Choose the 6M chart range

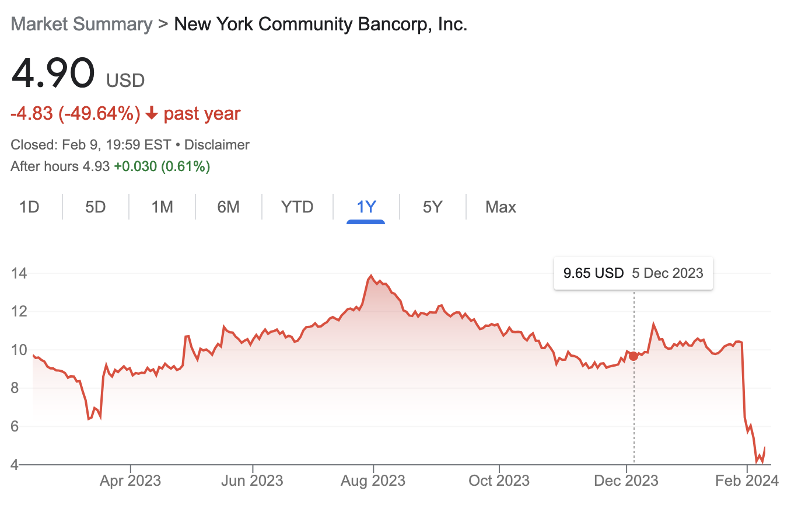[229, 207]
